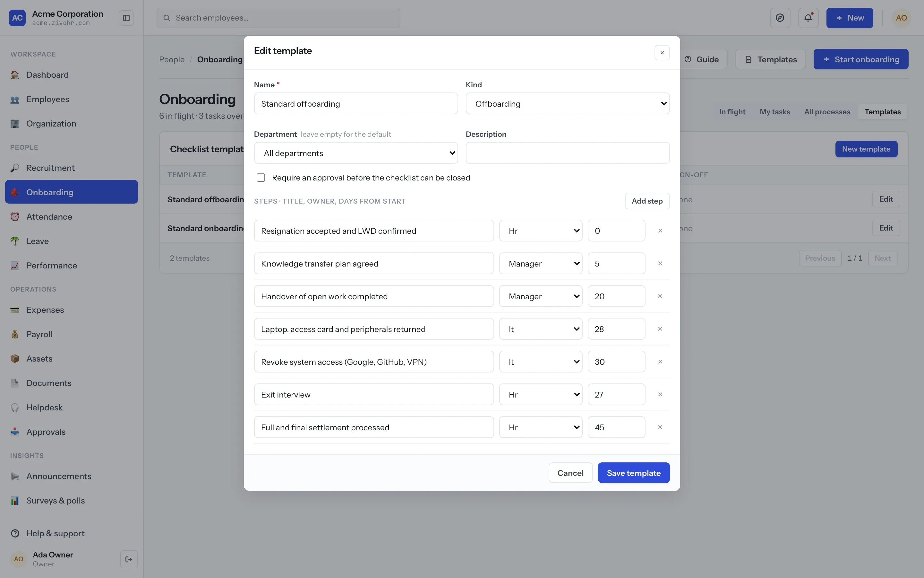Viewport: 924px width, 578px height.
Task: Click the Templates button next to Guide
Action: [x=771, y=59]
